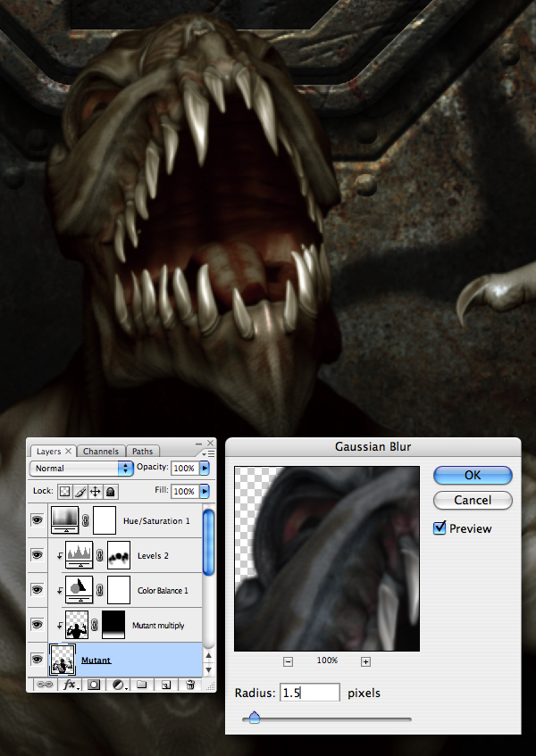The width and height of the screenshot is (536, 756).
Task: Close the Layers palette with X
Action: coord(210,443)
